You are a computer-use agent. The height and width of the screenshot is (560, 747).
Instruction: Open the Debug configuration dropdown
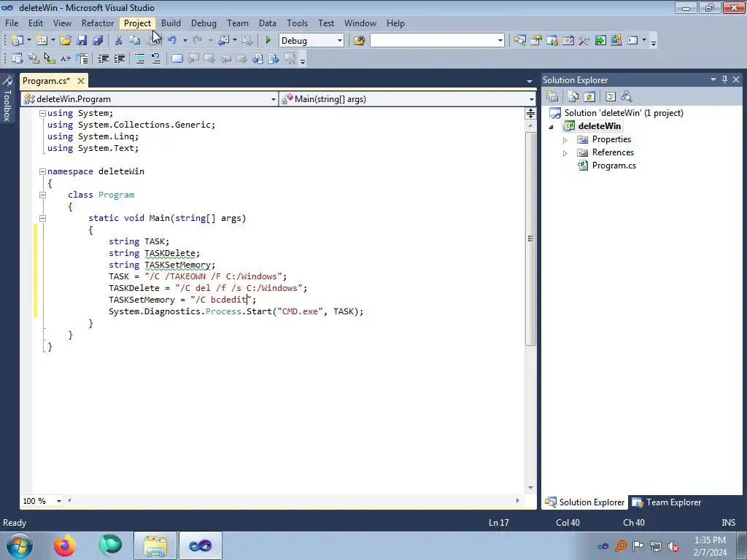pos(340,41)
